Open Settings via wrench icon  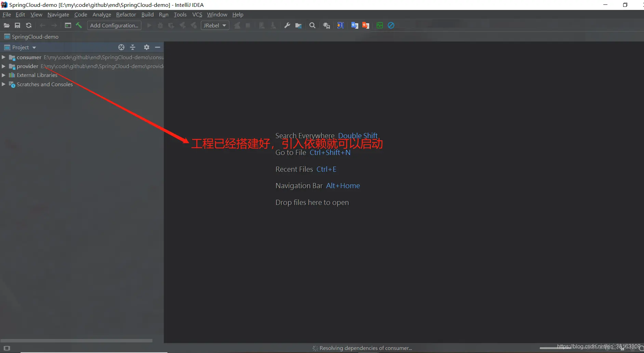click(x=287, y=25)
